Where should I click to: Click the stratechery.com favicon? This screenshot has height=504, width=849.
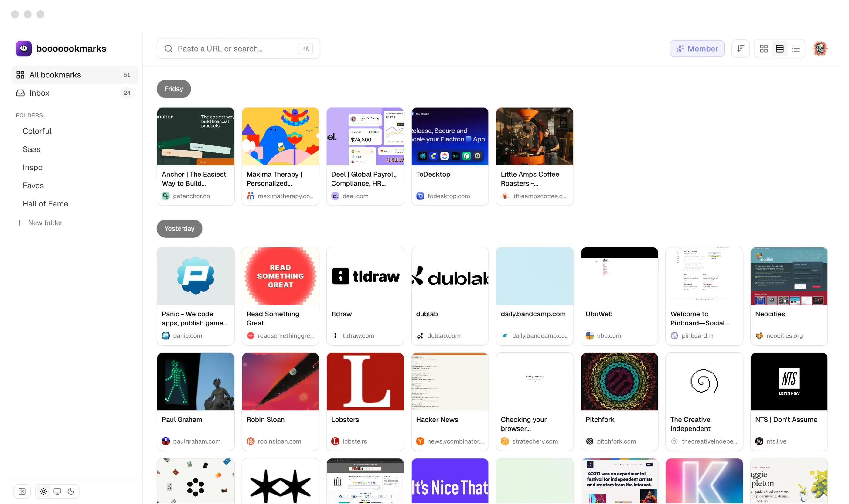[505, 441]
